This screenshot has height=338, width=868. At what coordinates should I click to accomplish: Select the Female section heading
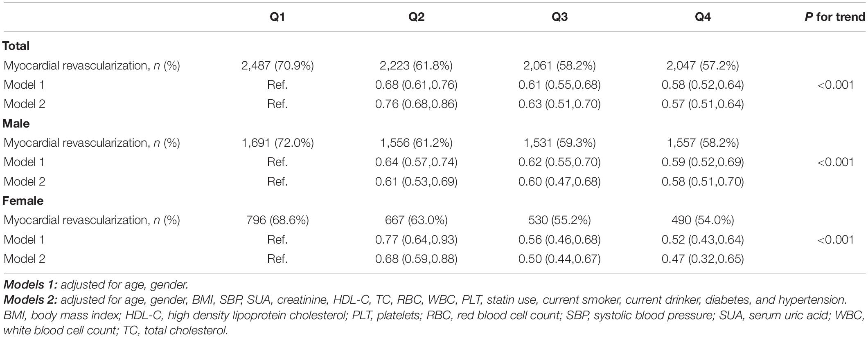23,201
